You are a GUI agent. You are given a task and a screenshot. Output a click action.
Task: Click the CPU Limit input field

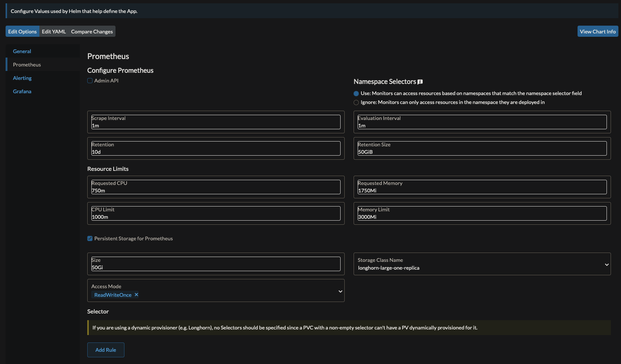coord(215,216)
